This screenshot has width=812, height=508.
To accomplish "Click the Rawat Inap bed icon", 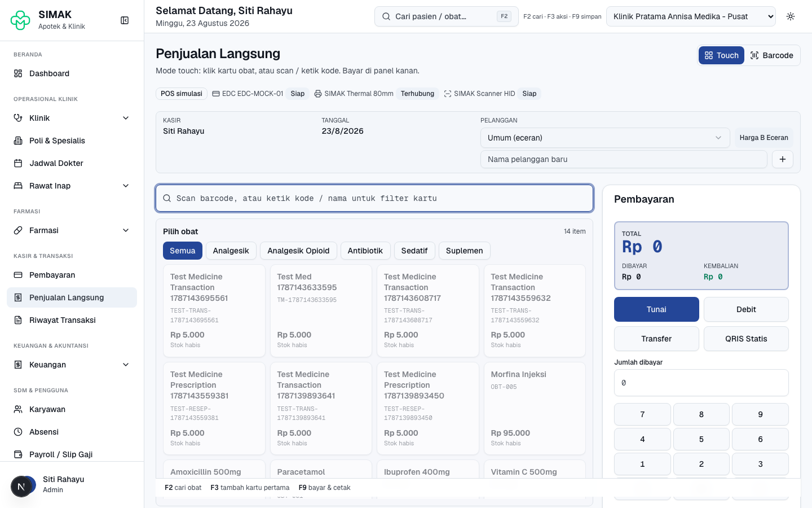I will pyautogui.click(x=18, y=186).
